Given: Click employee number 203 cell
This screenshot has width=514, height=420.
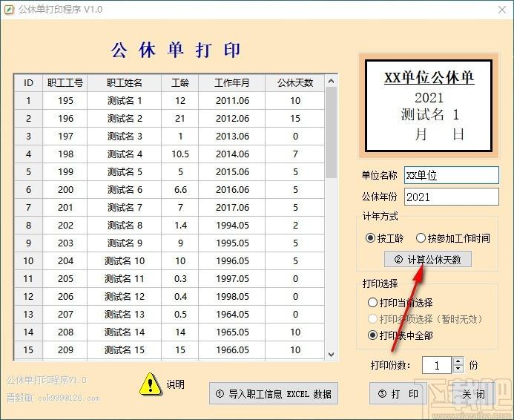Looking at the screenshot, I should click(65, 243).
